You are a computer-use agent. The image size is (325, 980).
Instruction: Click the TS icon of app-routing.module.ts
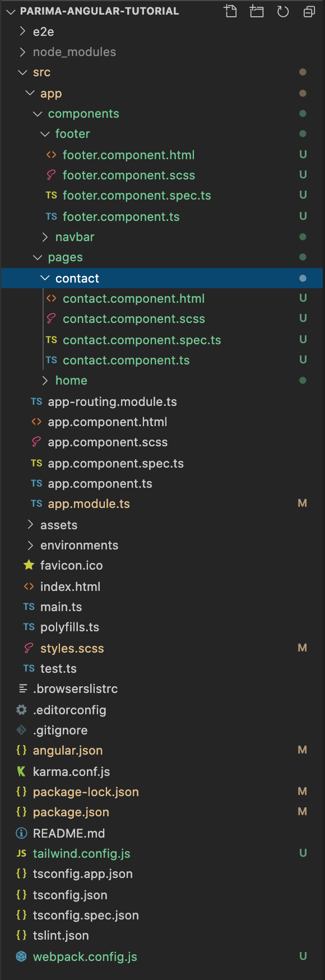[36, 401]
